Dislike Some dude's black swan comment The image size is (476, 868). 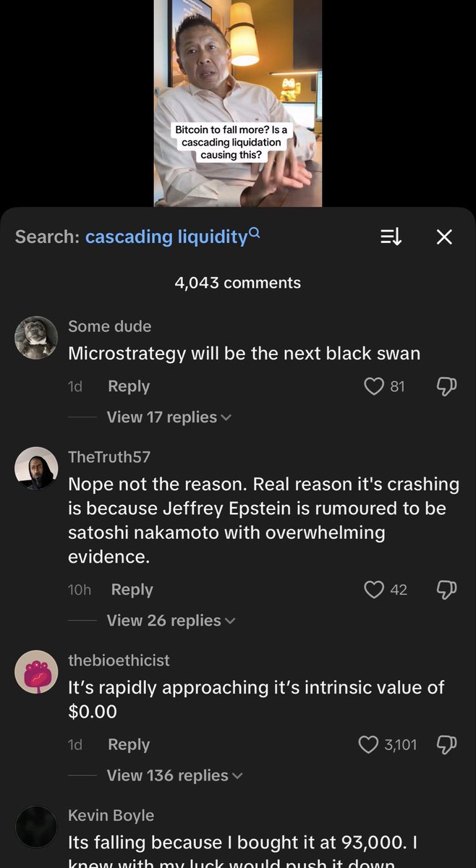tap(447, 387)
